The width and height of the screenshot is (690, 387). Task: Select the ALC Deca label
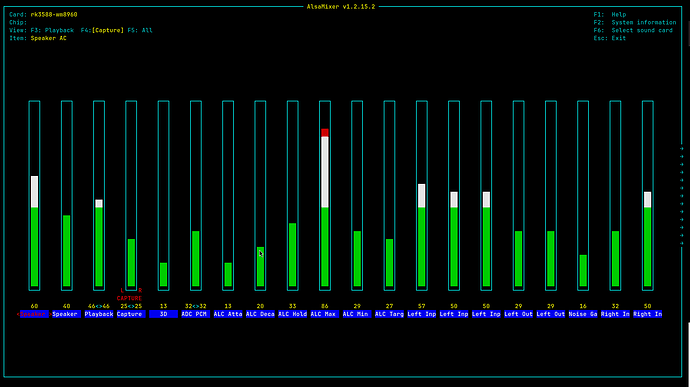261,314
